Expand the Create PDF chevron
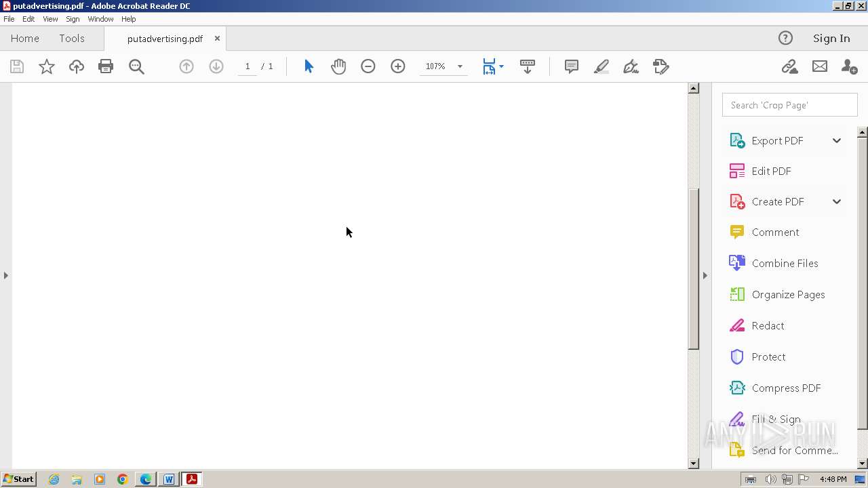Screen dimensions: 868x488 pos(837,201)
